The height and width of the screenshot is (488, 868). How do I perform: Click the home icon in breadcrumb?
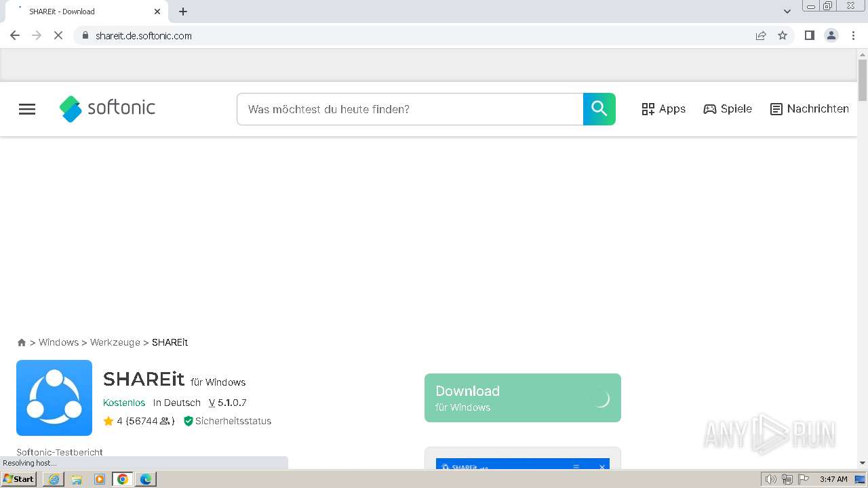point(22,342)
